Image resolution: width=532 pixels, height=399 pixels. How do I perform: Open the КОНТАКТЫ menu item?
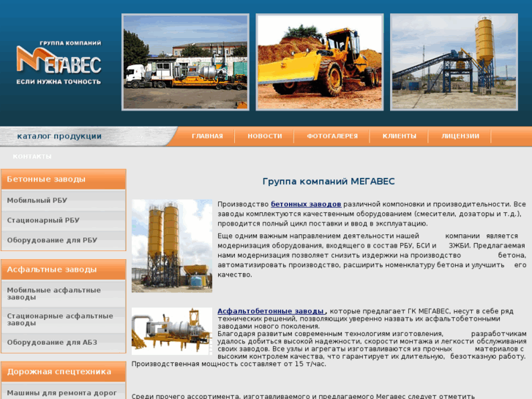point(32,157)
